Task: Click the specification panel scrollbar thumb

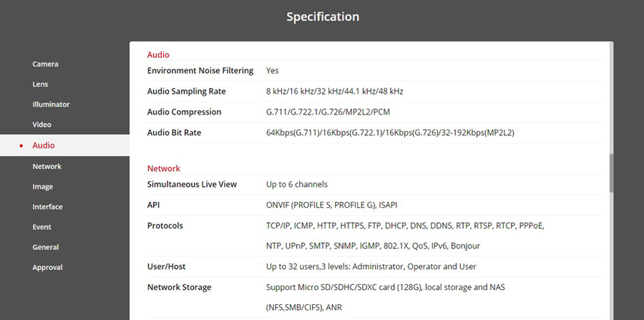Action: [x=611, y=172]
